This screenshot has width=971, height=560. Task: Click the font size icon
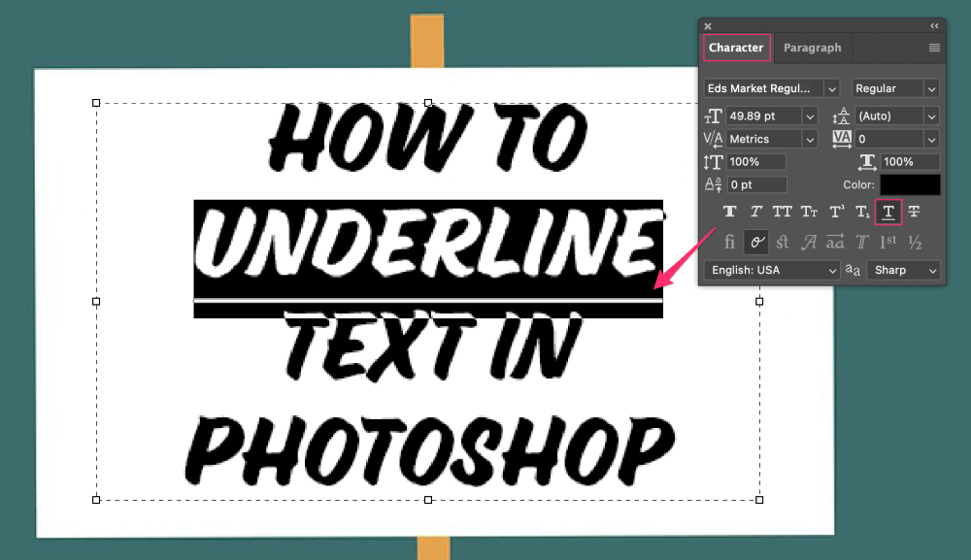tap(714, 115)
